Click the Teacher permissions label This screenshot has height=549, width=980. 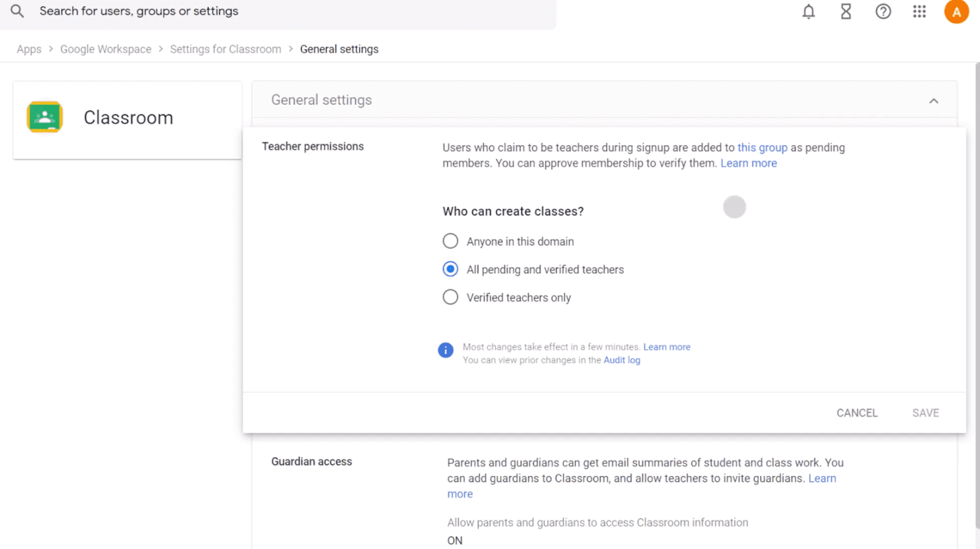coord(313,146)
